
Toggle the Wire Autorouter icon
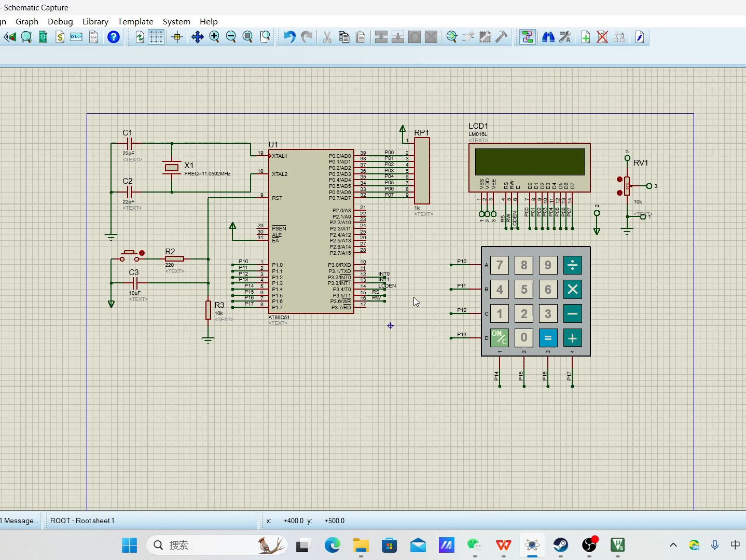click(528, 37)
